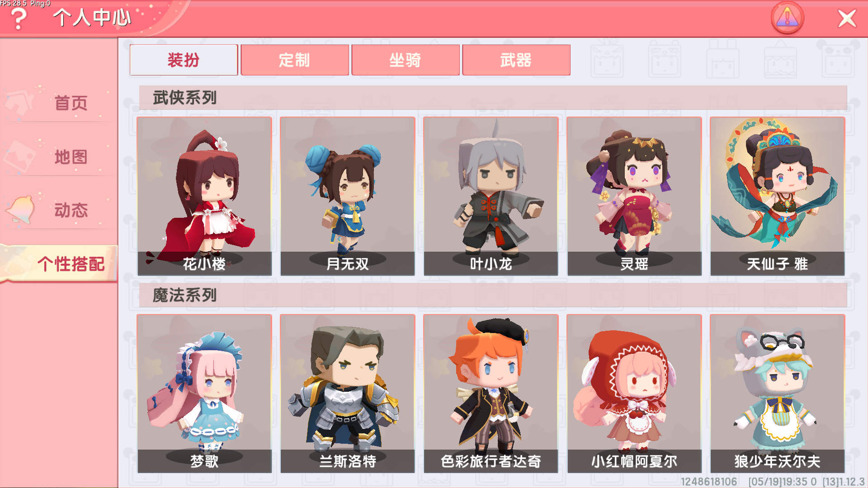The height and width of the screenshot is (488, 868).
Task: Switch to the 装扮 tab
Action: [x=184, y=60]
